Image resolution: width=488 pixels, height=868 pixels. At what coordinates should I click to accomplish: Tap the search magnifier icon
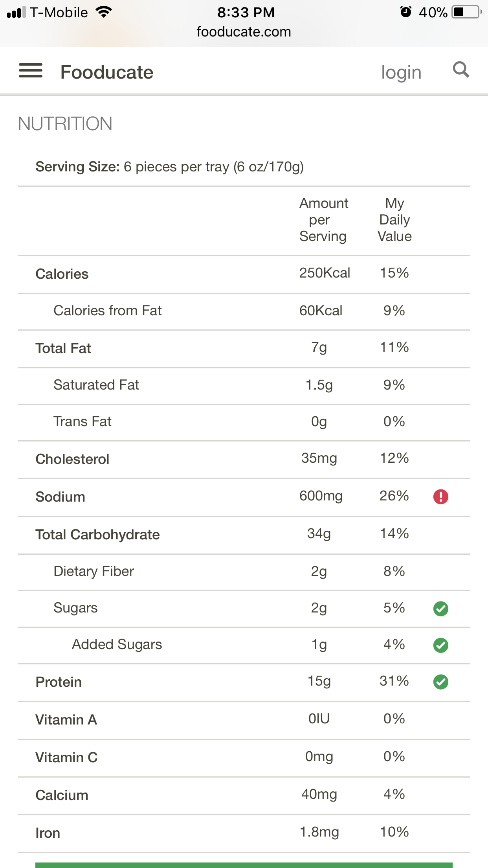point(461,70)
